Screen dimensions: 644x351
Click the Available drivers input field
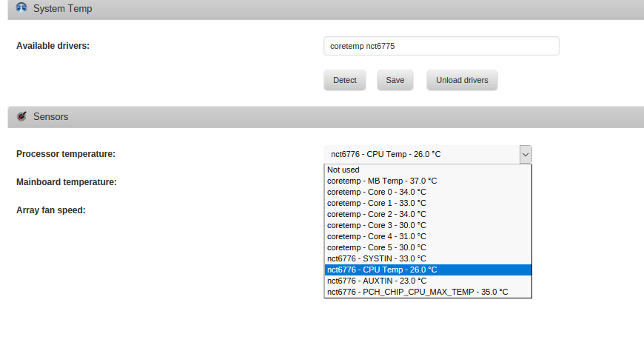[441, 46]
